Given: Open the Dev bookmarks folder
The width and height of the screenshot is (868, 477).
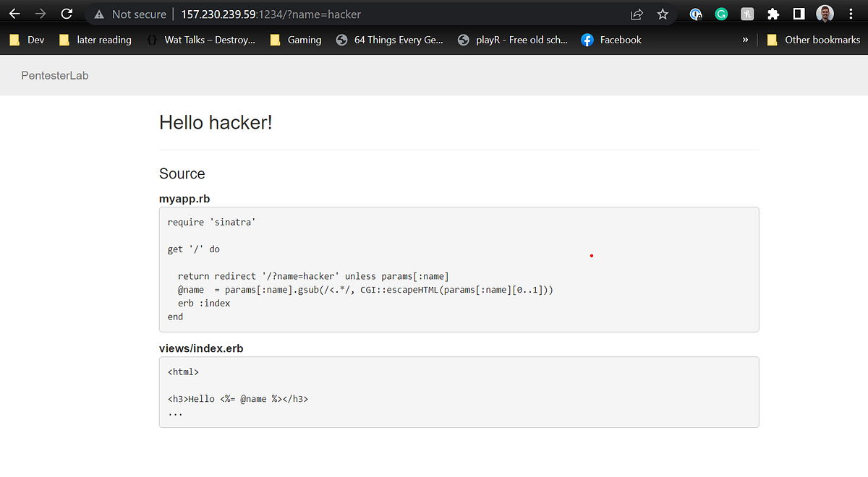Looking at the screenshot, I should (26, 40).
